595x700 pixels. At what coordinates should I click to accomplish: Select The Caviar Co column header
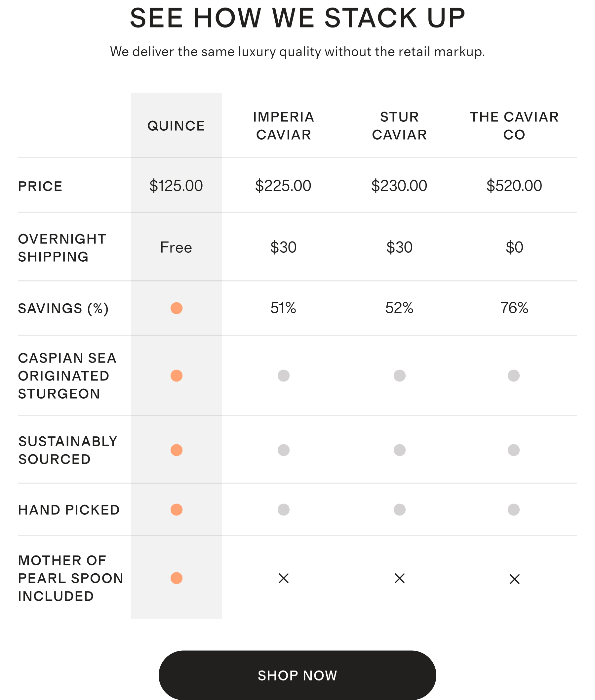point(514,126)
